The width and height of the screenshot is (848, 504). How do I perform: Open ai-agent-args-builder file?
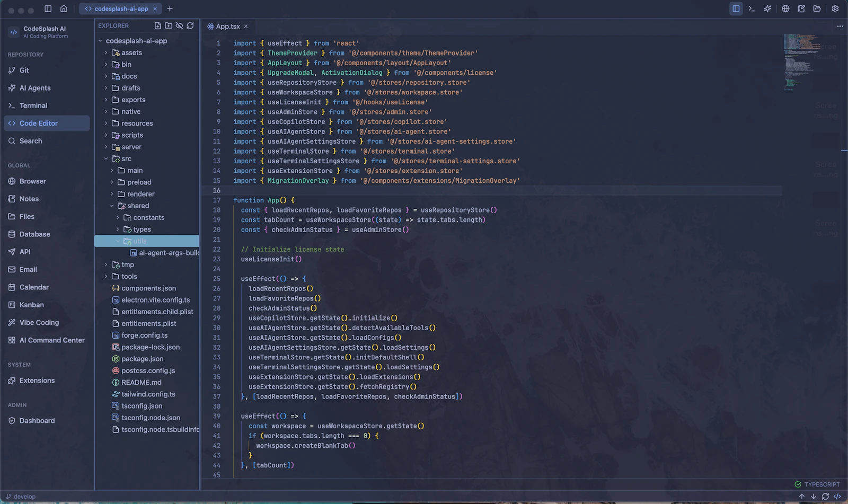[147, 253]
